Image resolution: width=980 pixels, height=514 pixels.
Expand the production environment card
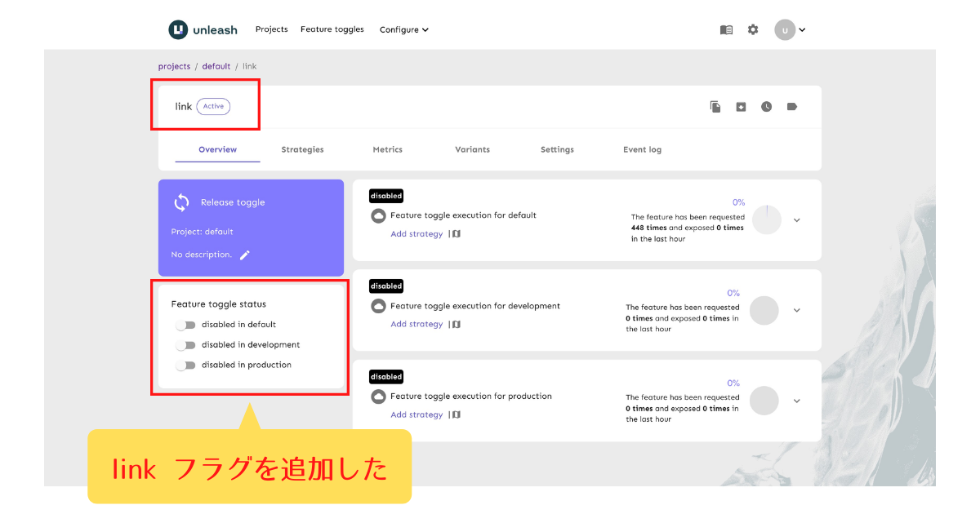tap(797, 401)
